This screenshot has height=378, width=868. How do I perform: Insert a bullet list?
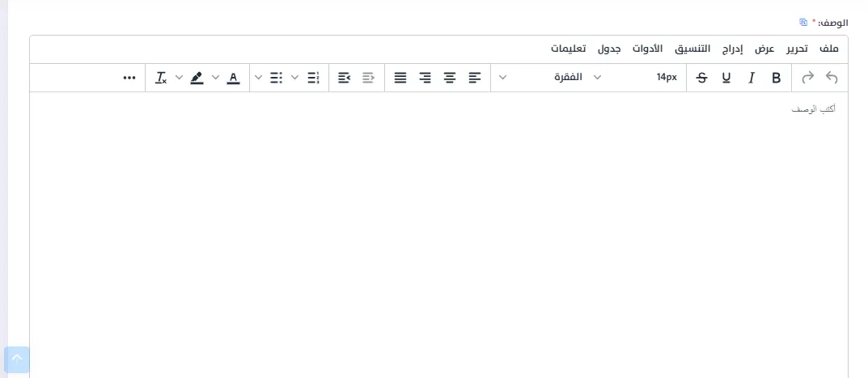pyautogui.click(x=277, y=78)
